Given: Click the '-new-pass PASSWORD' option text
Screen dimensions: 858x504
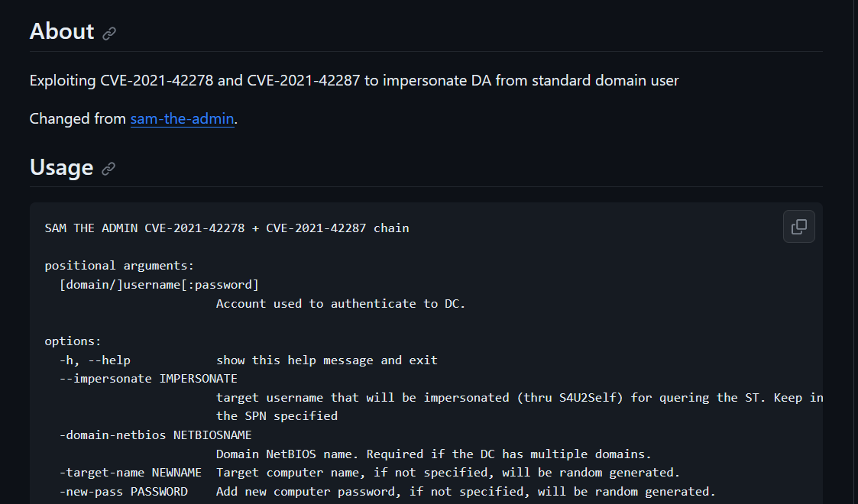Looking at the screenshot, I should coord(123,492).
